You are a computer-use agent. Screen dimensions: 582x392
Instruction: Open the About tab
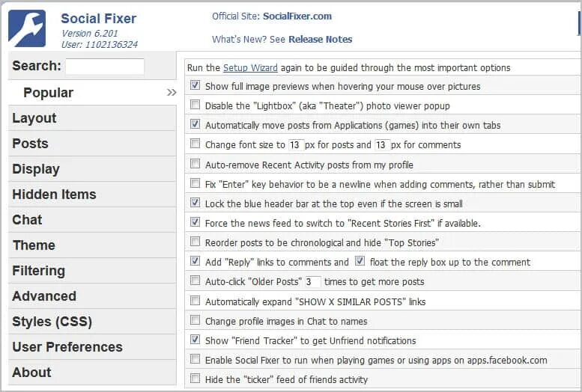(31, 373)
